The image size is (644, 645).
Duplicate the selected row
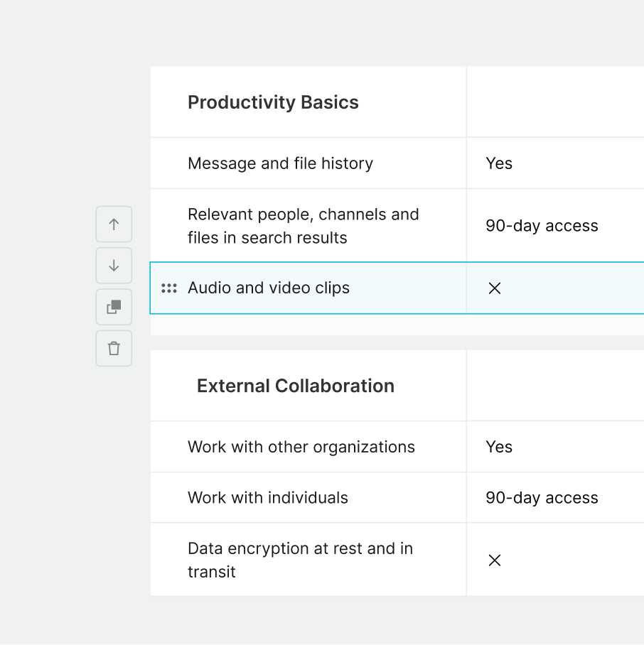pyautogui.click(x=114, y=307)
